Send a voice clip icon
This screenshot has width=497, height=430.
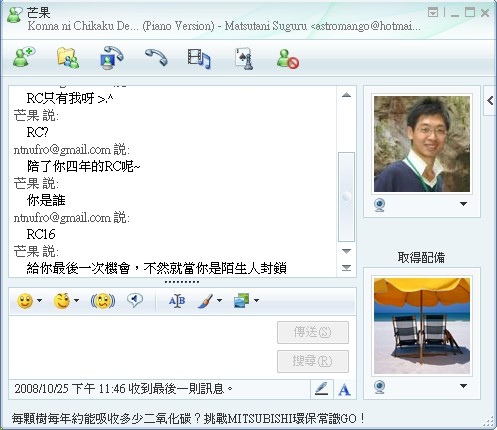pos(135,301)
